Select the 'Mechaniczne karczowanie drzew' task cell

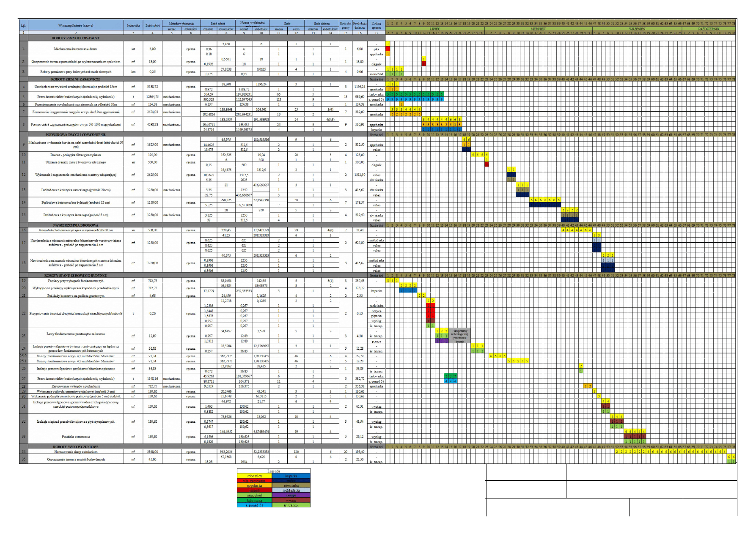[x=76, y=49]
